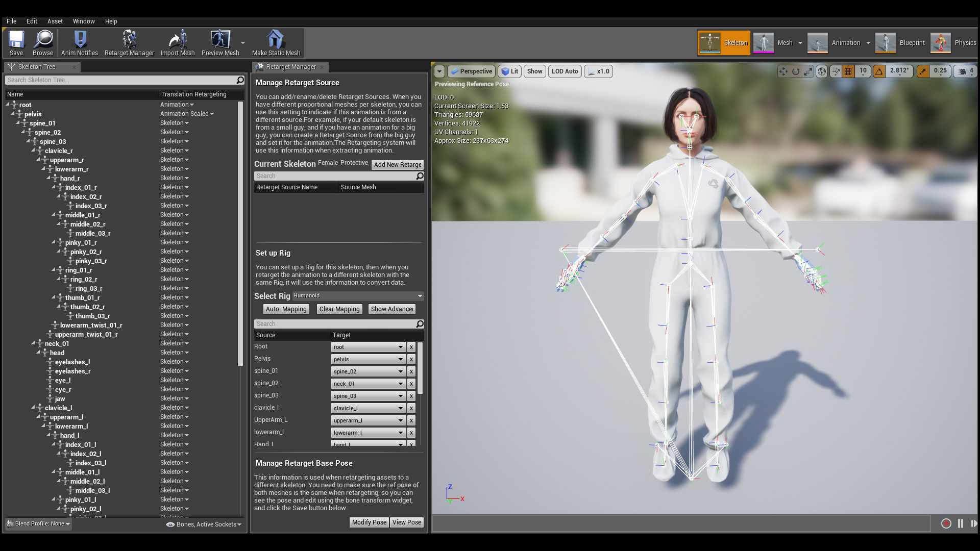The image size is (980, 551).
Task: Toggle rotation angle snapping
Action: click(879, 71)
